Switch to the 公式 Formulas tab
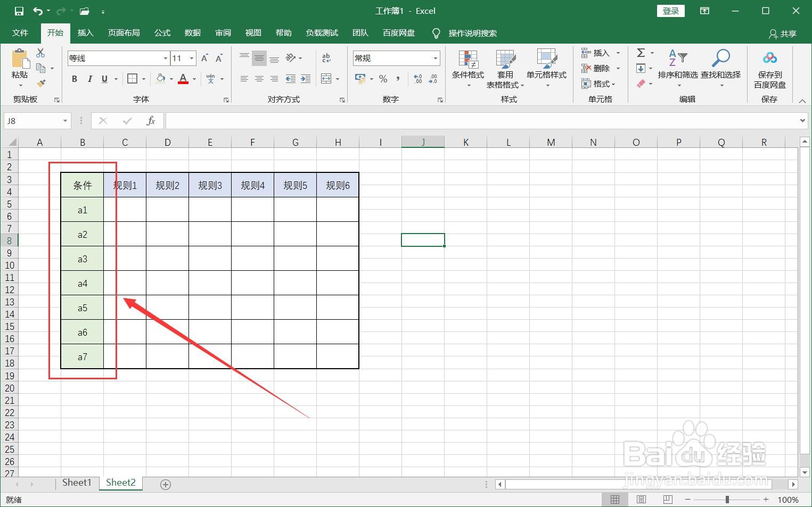812x507 pixels. (x=162, y=33)
